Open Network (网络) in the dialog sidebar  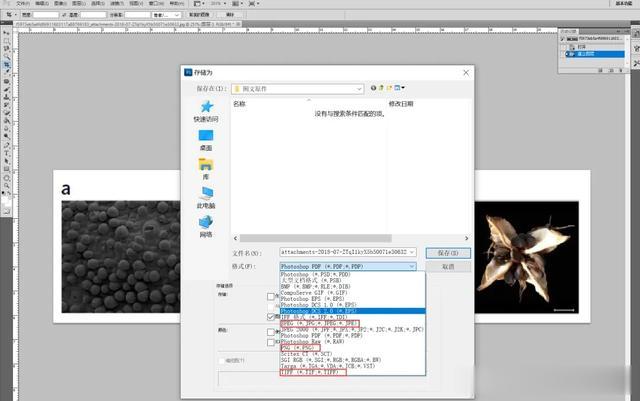point(206,227)
